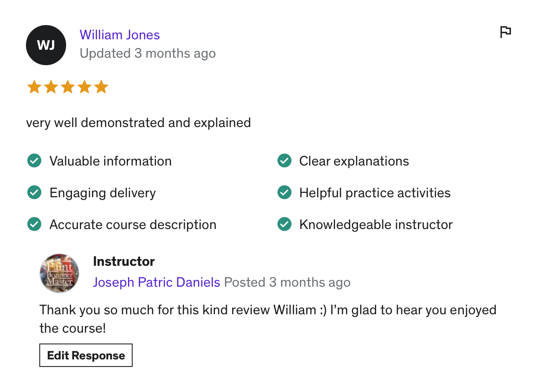Open William Jones' profile link

tap(120, 35)
